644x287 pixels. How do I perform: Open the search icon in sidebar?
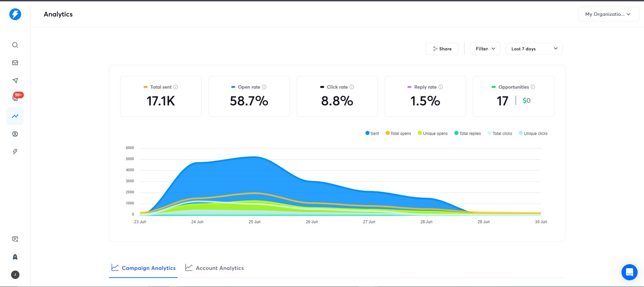pos(15,45)
